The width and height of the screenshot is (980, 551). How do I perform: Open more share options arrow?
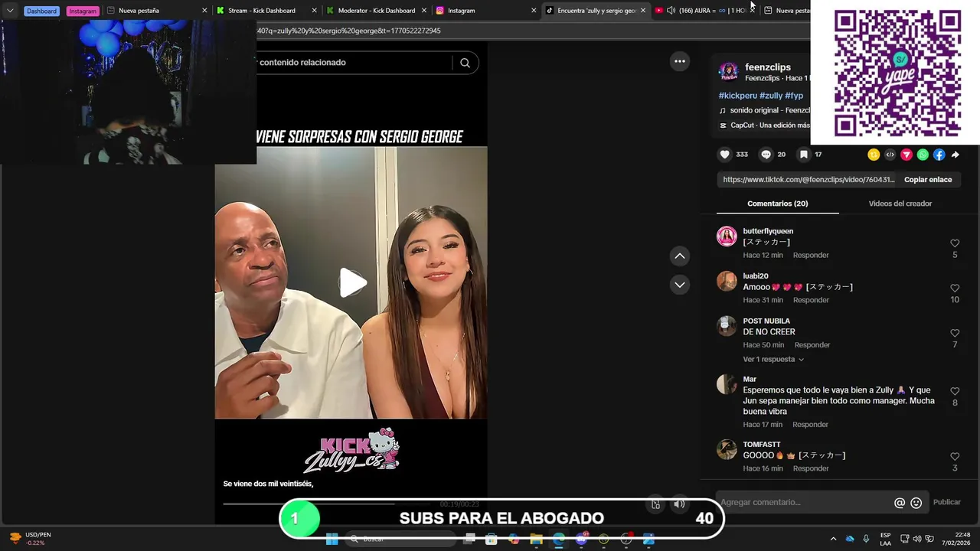[955, 155]
